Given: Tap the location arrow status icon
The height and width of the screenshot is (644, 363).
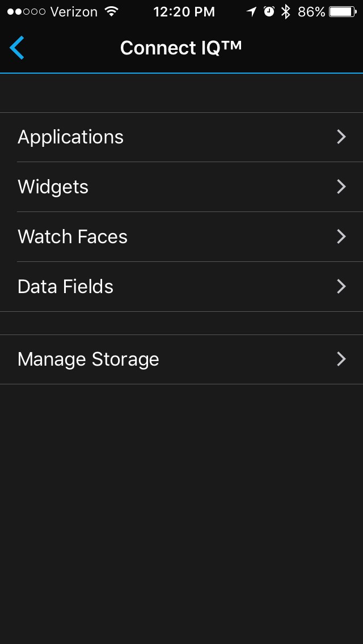Looking at the screenshot, I should [251, 11].
